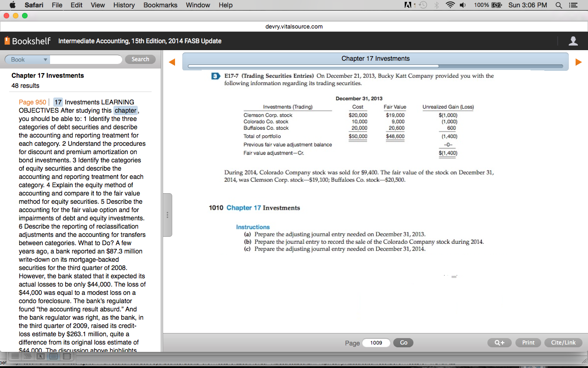
Task: Click the clock showing Sun 3:06 PM
Action: pos(528,5)
